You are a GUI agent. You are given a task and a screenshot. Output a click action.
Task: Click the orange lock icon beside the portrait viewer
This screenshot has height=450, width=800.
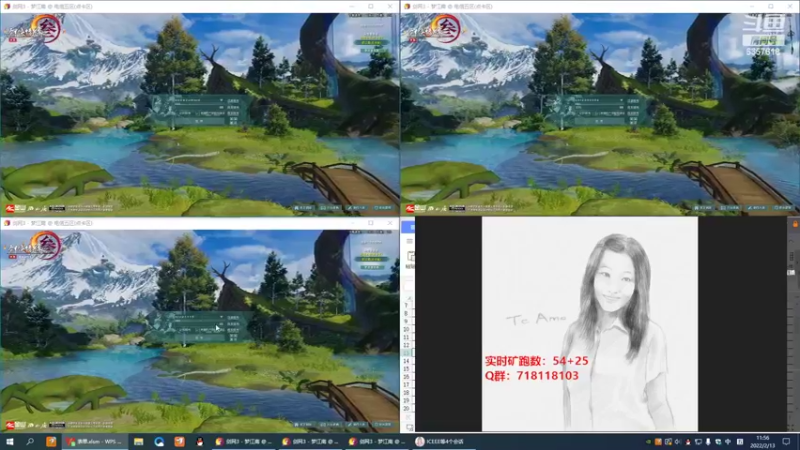tap(795, 223)
